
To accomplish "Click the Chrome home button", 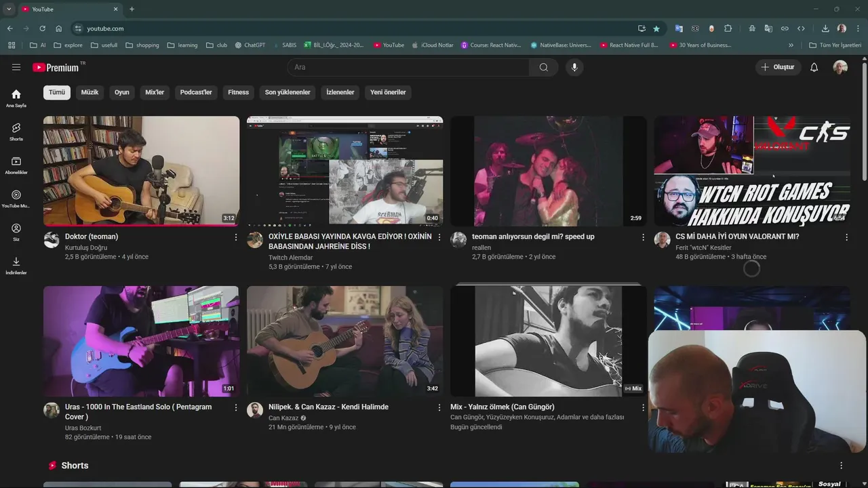I will [x=58, y=28].
